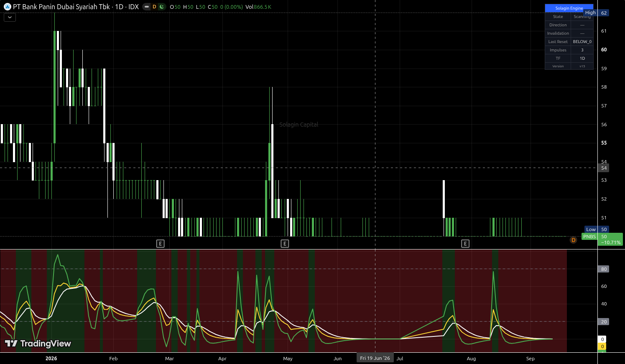Click the Sep time axis label
This screenshot has height=364, width=625.
(531, 359)
